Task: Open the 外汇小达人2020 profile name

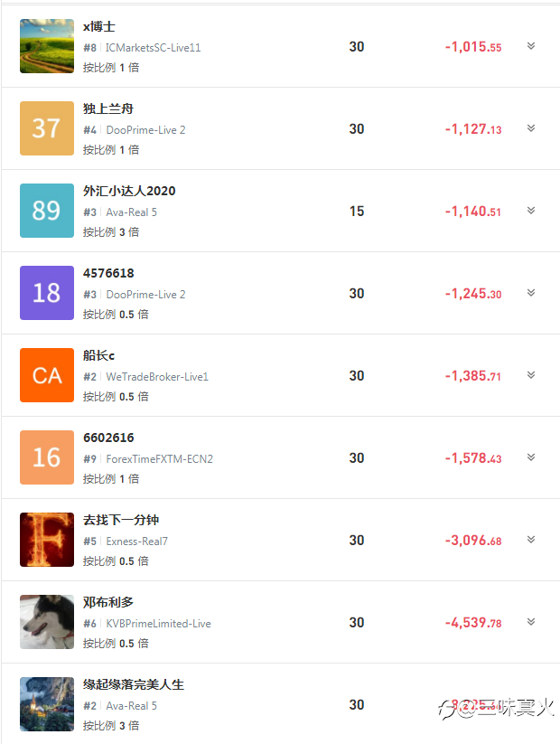Action: tap(129, 191)
